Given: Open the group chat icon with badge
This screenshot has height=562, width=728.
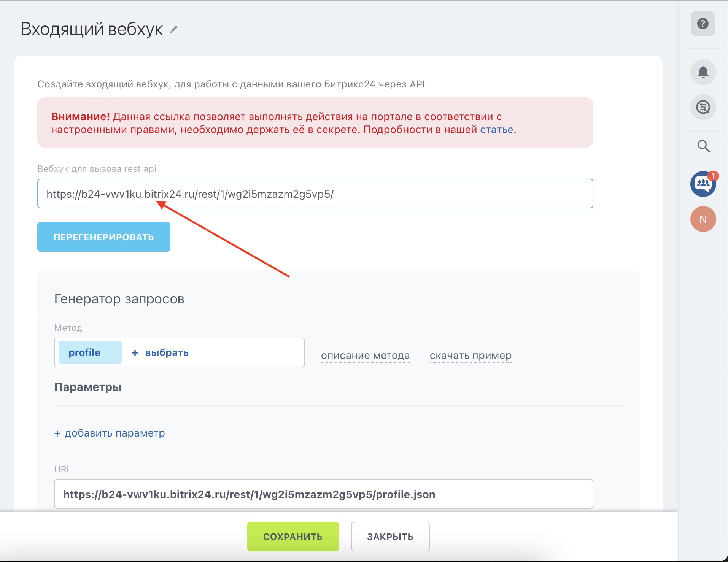Looking at the screenshot, I should 703,184.
